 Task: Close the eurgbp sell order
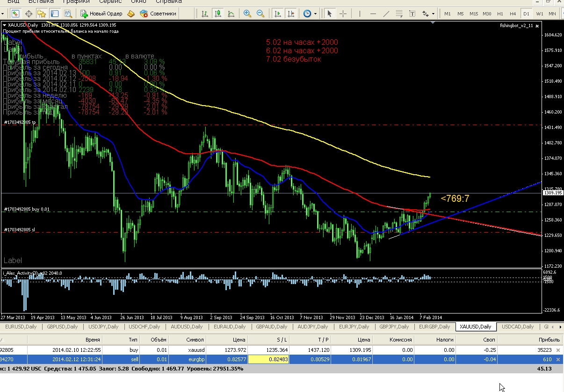pos(558,359)
